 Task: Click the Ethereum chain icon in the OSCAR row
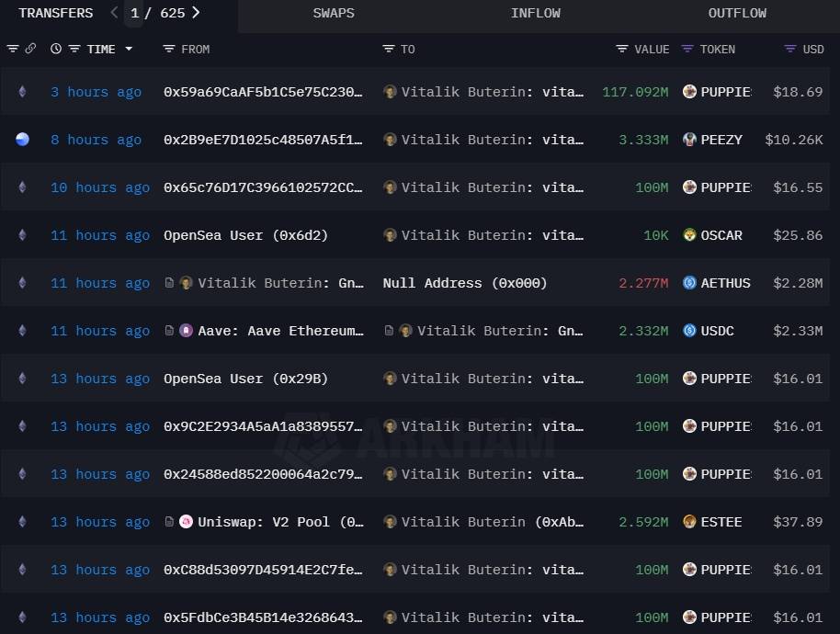point(22,234)
